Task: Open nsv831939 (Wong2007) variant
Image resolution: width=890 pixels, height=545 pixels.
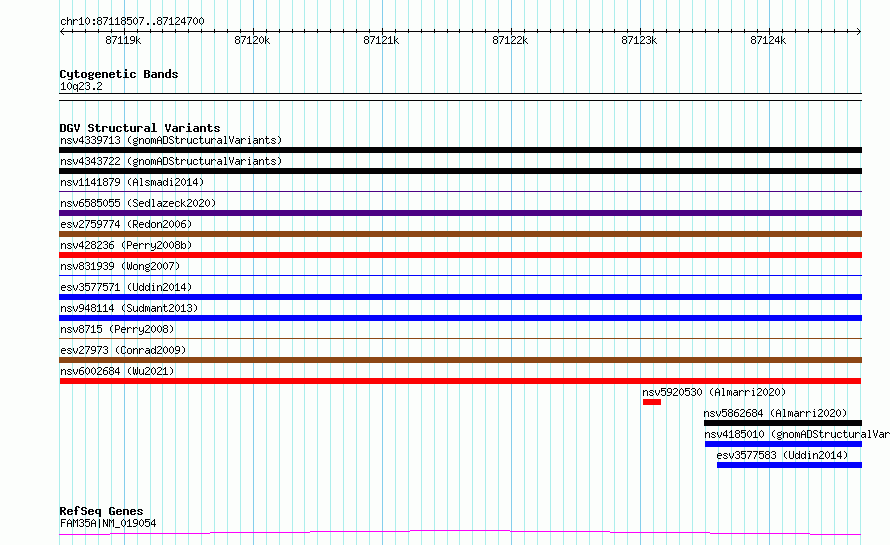Action: pyautogui.click(x=120, y=266)
